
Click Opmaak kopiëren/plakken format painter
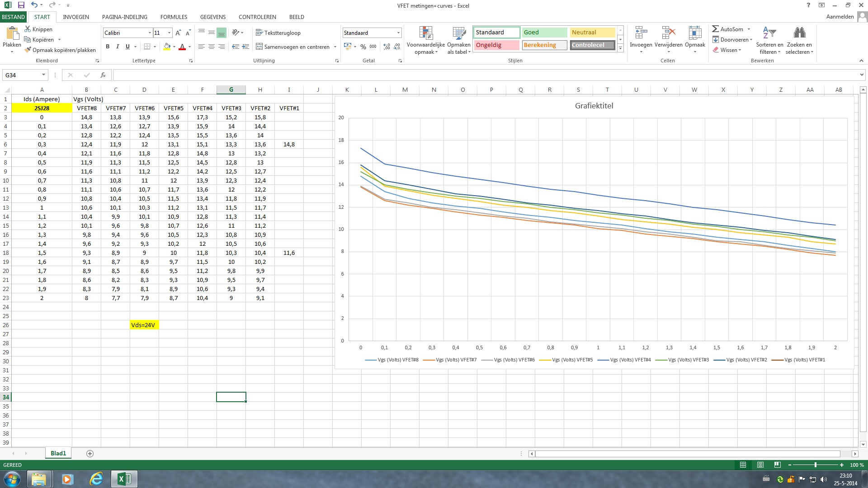[60, 50]
